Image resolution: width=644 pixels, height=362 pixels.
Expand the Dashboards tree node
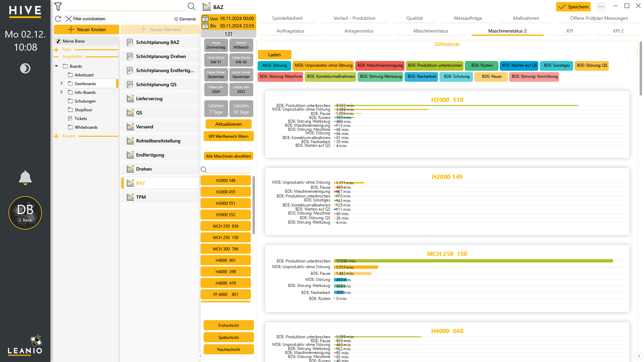pos(61,83)
